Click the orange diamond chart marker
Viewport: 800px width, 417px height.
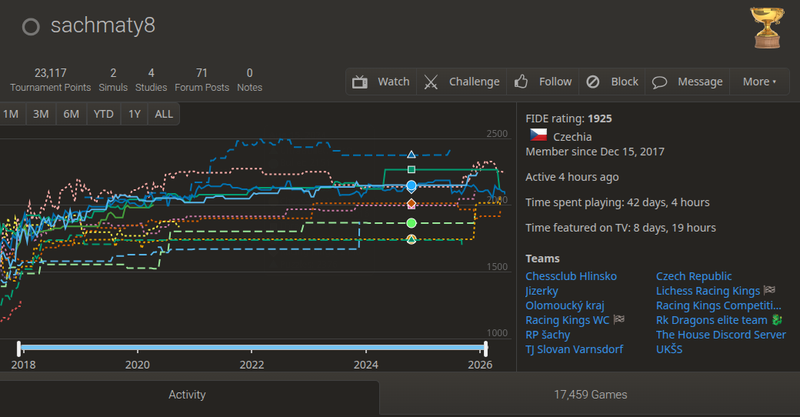point(411,204)
